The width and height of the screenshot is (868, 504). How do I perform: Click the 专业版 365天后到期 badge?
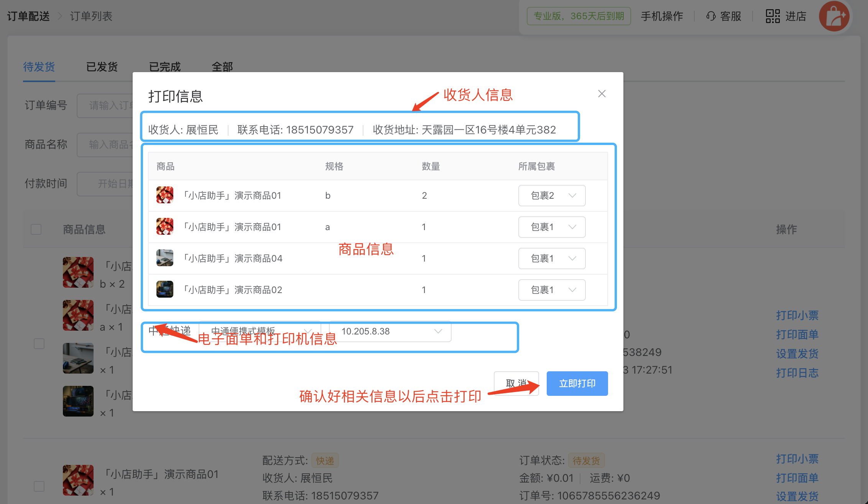pyautogui.click(x=579, y=16)
